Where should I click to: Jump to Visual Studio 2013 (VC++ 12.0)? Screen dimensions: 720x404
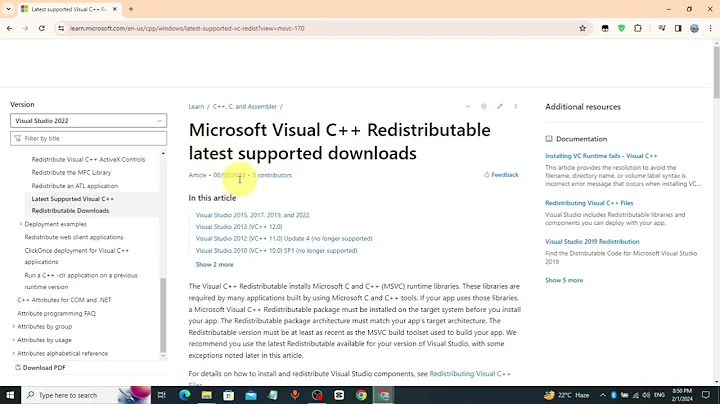(239, 227)
